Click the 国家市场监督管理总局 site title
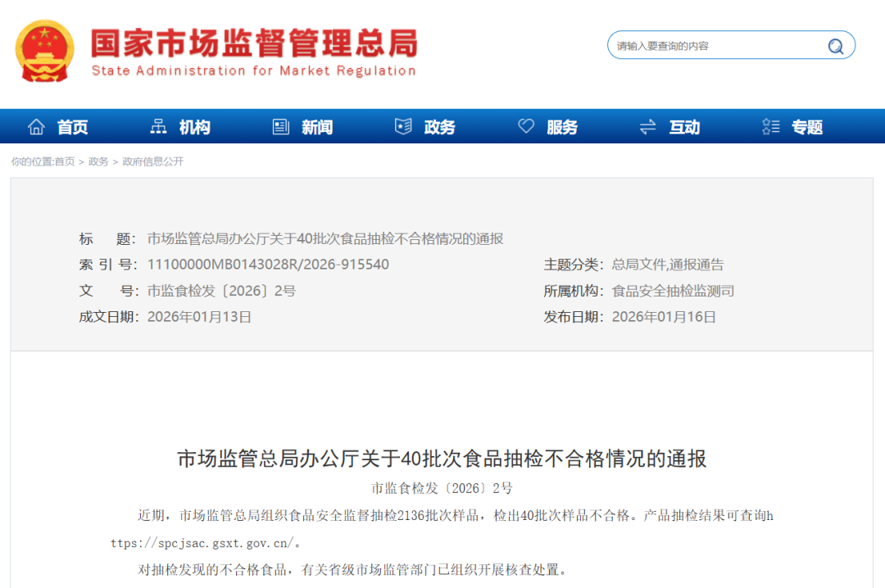 pos(253,44)
